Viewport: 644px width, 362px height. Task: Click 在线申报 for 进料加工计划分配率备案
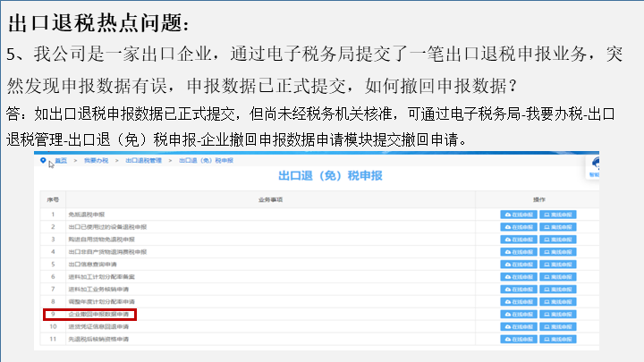pyautogui.click(x=519, y=277)
